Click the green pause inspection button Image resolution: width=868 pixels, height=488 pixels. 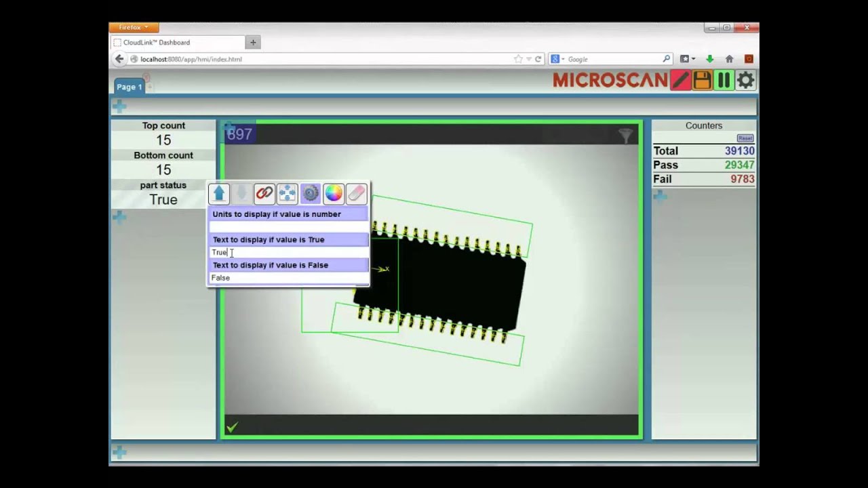tap(724, 80)
